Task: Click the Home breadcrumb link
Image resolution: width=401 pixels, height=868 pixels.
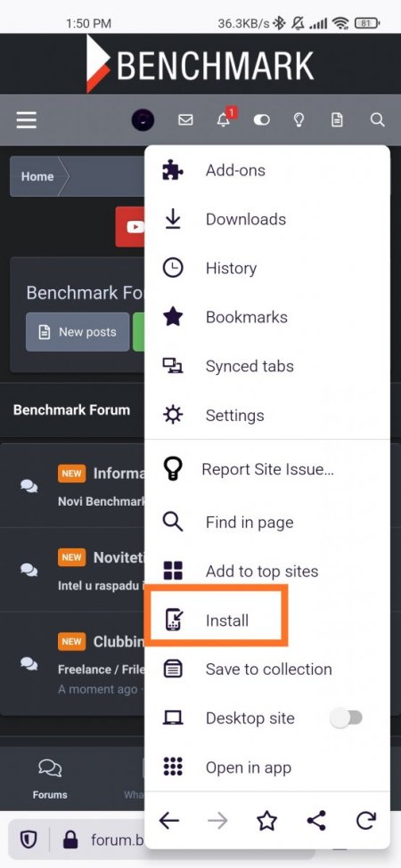Action: (37, 176)
